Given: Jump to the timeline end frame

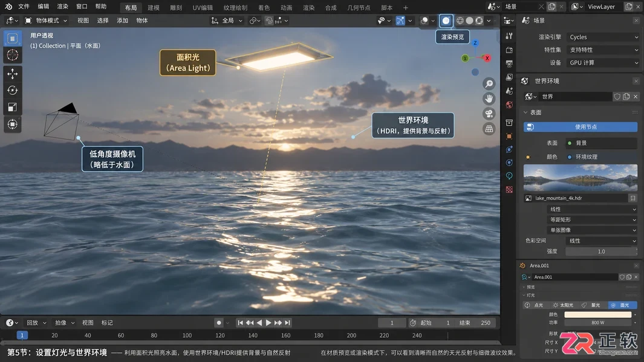Looking at the screenshot, I should click(287, 323).
